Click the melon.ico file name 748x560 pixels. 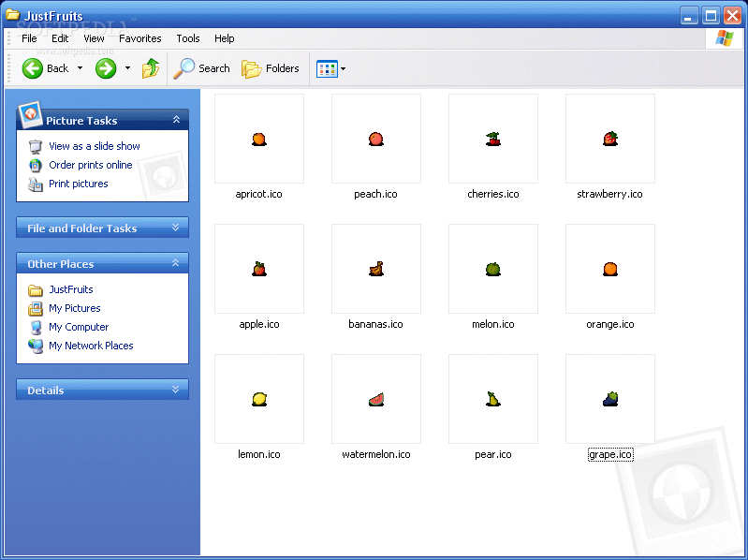click(x=493, y=324)
